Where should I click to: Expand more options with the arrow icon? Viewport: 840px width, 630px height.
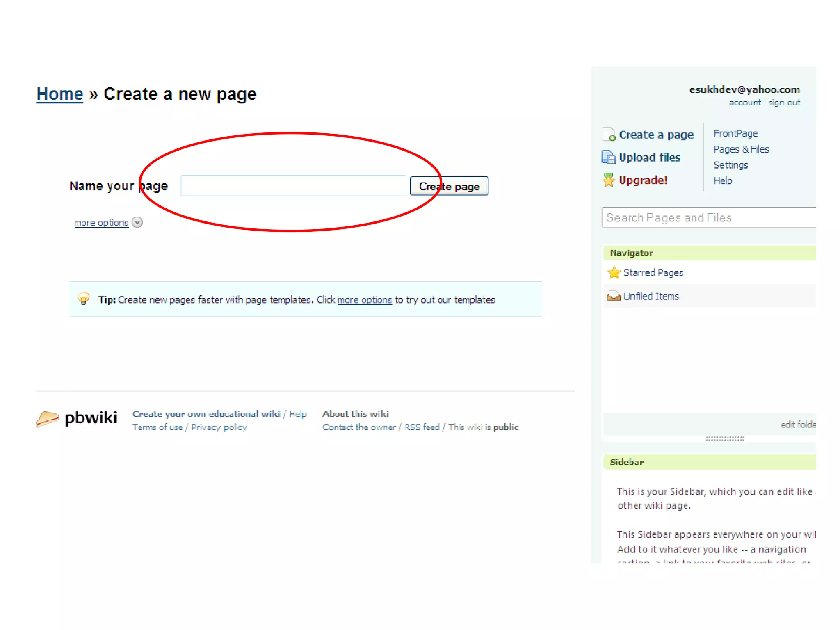[x=137, y=222]
